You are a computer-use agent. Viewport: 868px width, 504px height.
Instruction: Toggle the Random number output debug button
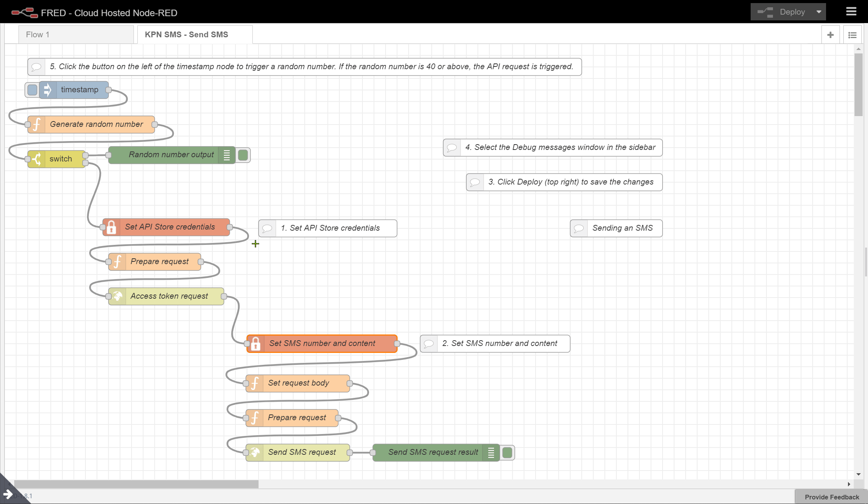(x=243, y=155)
